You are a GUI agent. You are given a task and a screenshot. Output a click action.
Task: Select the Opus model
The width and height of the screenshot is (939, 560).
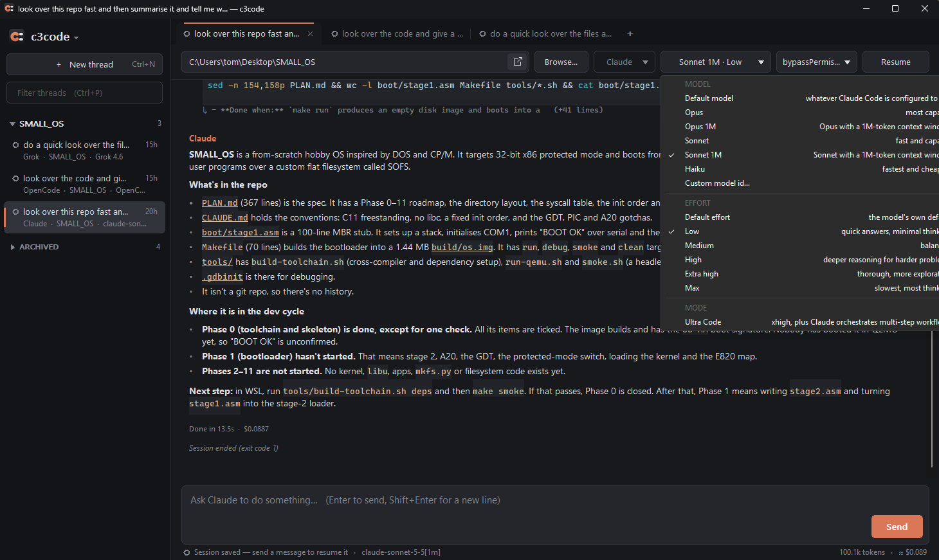[x=800, y=113]
